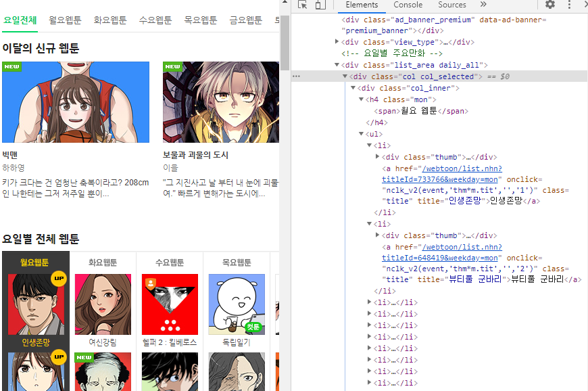Collapse the col_inner div node
This screenshot has width=588, height=391.
(x=353, y=88)
